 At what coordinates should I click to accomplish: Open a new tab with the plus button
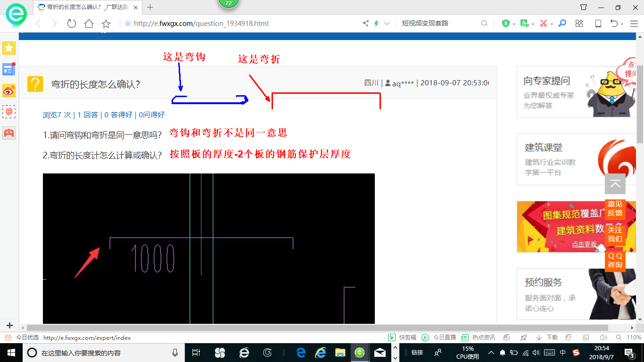[x=150, y=7]
